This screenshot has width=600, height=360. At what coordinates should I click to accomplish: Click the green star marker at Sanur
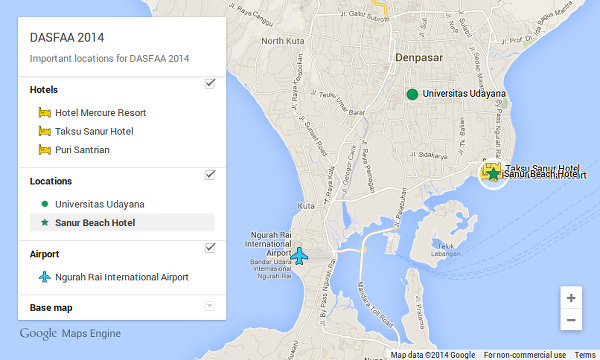494,174
